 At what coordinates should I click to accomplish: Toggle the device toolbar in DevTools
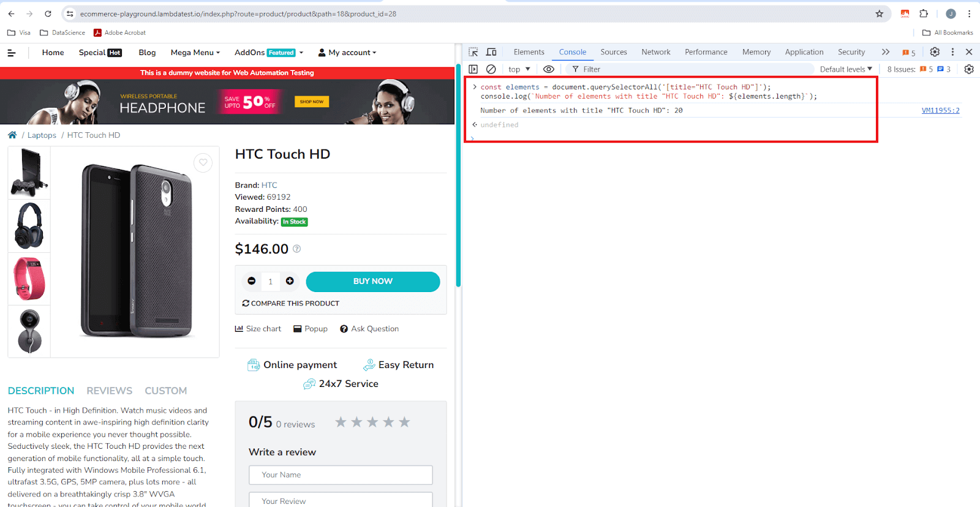pos(491,52)
